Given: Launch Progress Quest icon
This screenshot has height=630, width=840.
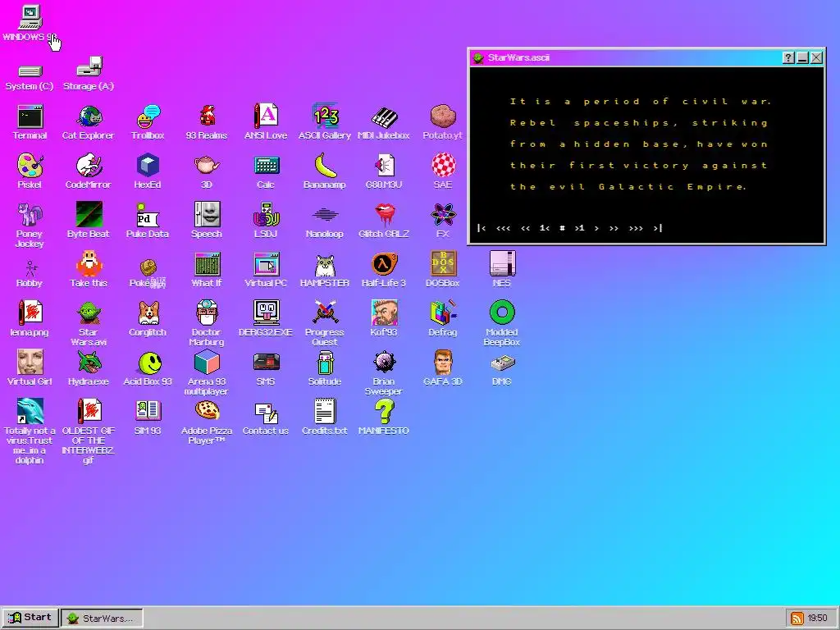Looking at the screenshot, I should click(x=325, y=323).
